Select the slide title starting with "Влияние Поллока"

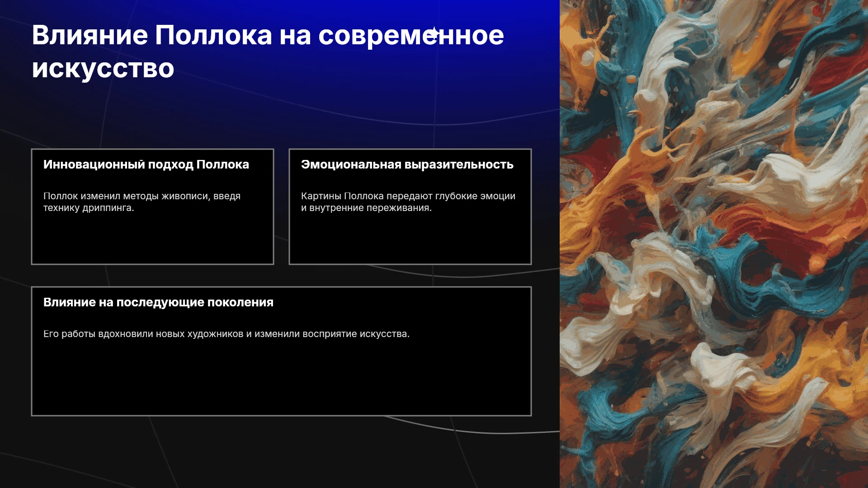(x=268, y=52)
